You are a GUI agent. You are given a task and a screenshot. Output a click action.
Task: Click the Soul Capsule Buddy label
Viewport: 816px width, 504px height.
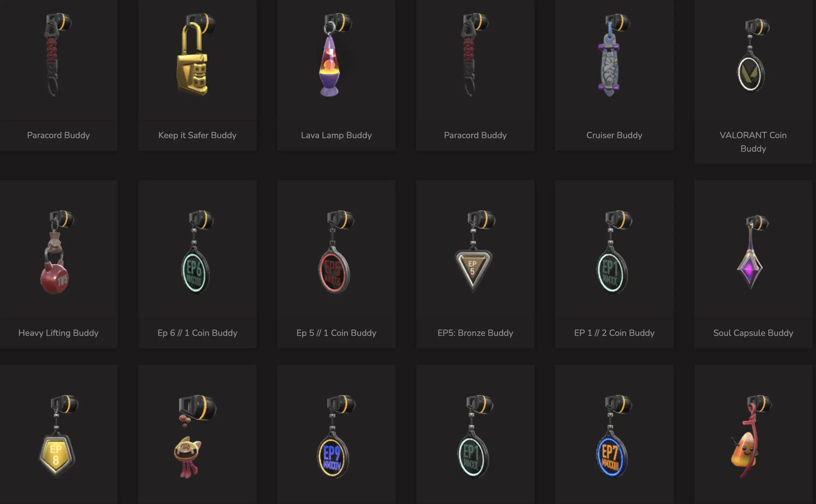pos(753,333)
